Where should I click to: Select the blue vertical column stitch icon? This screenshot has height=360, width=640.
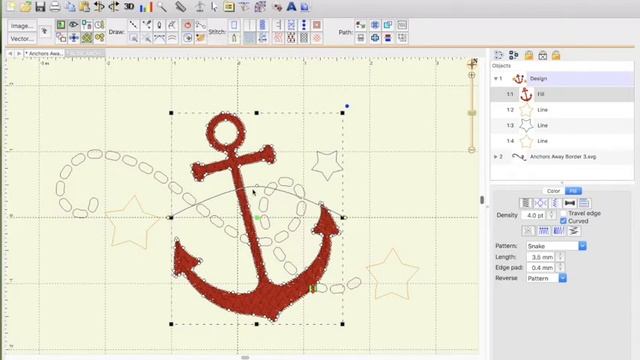pyautogui.click(x=262, y=25)
